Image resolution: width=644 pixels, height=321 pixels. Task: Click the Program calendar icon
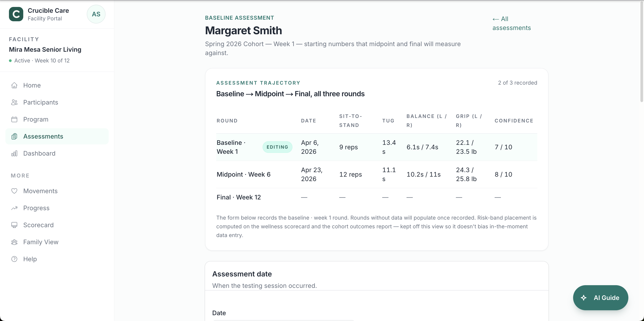coord(14,119)
